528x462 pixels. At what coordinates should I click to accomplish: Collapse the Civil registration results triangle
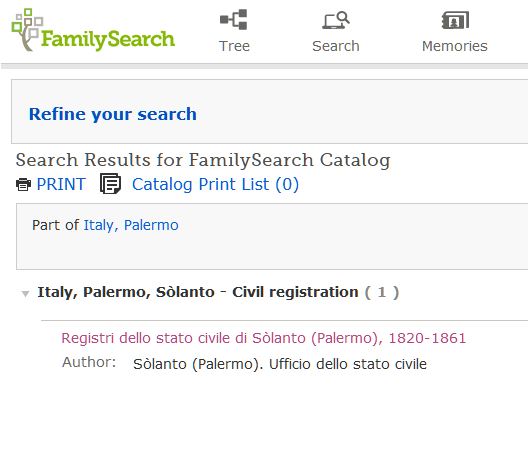coord(25,294)
